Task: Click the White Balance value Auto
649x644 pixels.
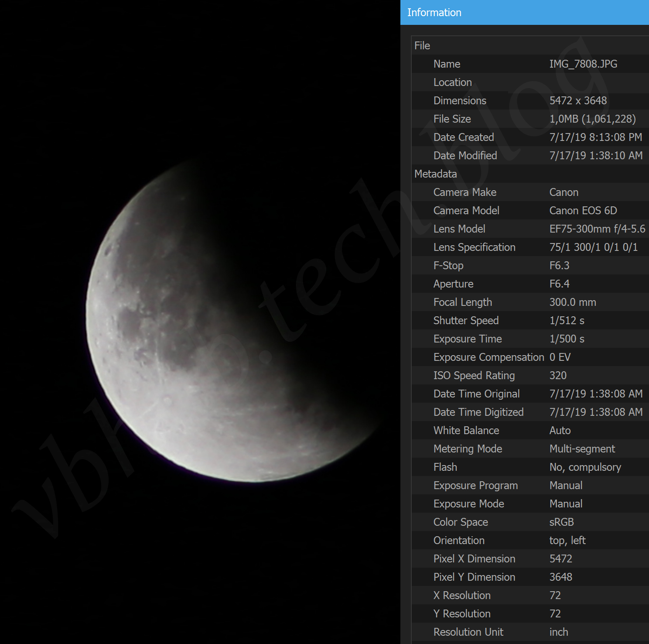Action: click(x=560, y=431)
